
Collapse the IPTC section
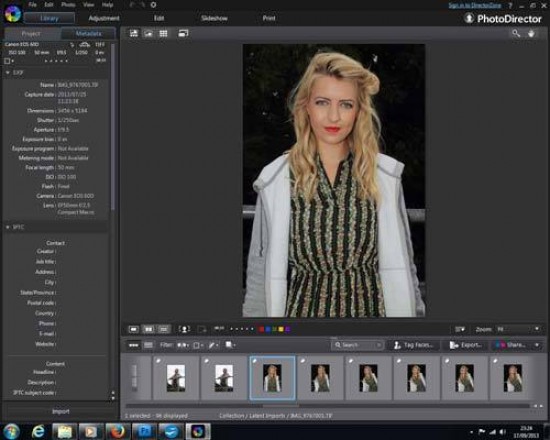(x=8, y=227)
